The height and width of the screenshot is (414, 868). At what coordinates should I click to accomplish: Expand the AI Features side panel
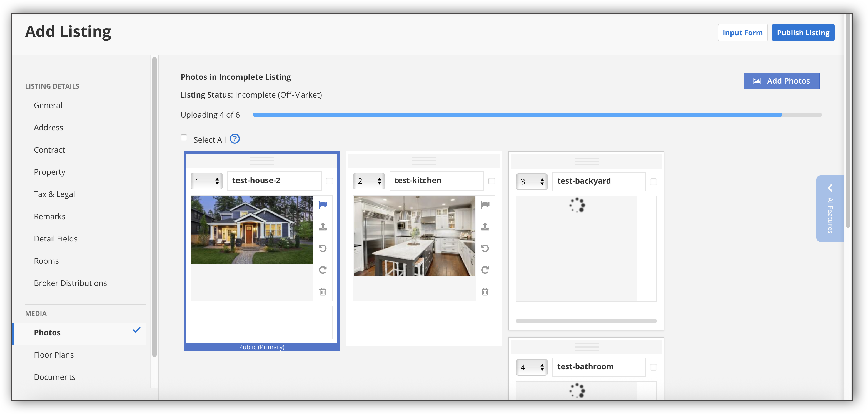[x=830, y=208]
